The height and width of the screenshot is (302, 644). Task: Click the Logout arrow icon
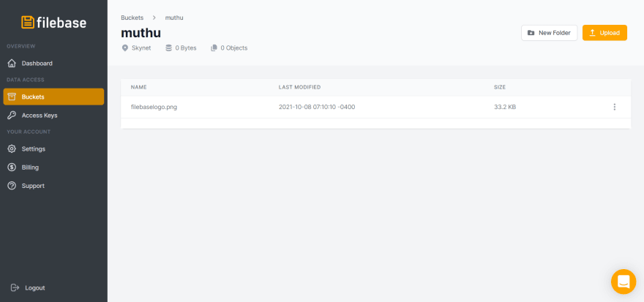(x=15, y=287)
